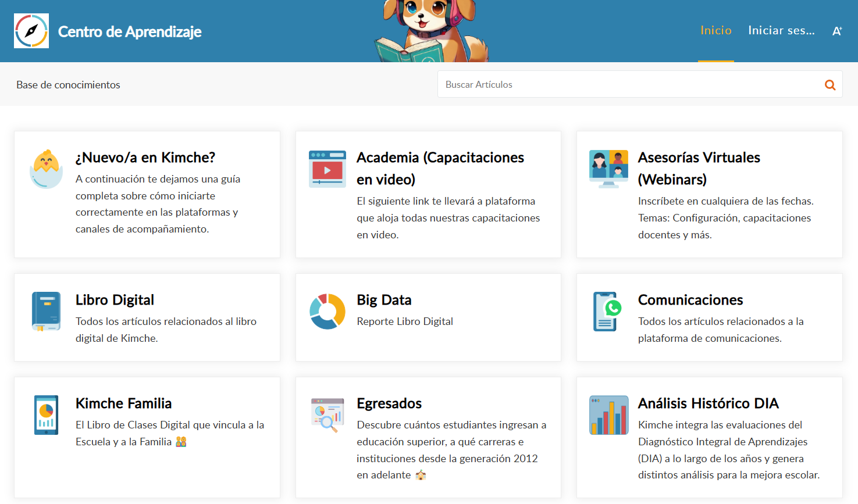
Task: Open the Iniciar sesión menu item
Action: [781, 30]
